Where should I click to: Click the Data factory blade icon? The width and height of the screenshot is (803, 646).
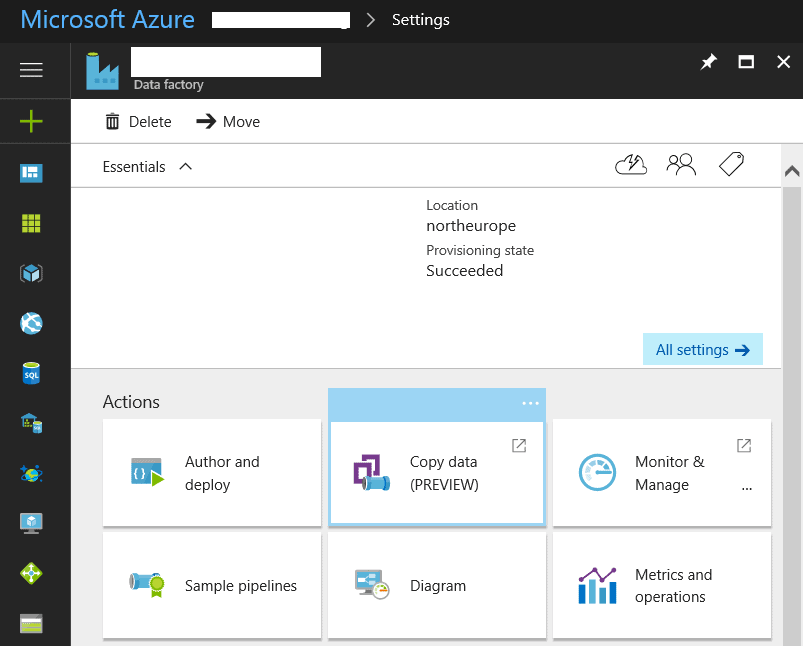[102, 71]
